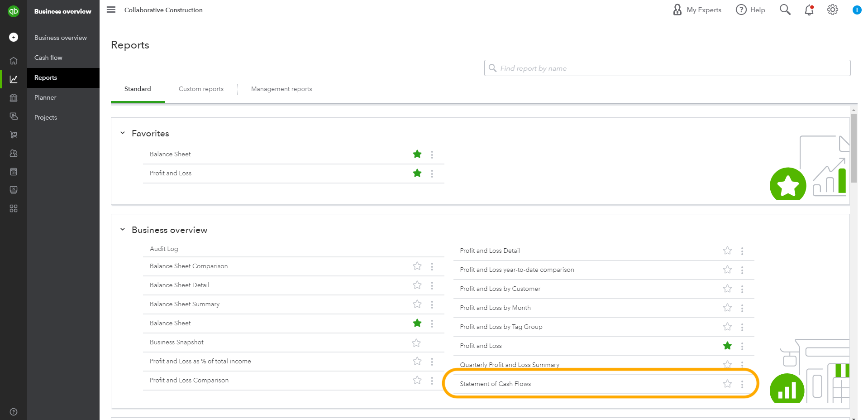Click the Apps grid icon in the sidebar
Viewport: 868px width, 420px height.
click(14, 208)
